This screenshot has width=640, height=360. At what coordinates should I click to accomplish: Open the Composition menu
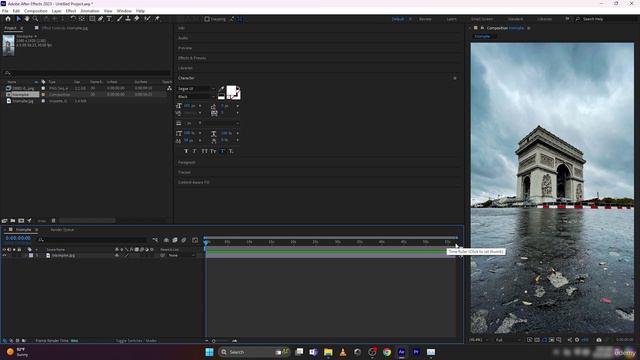[36, 11]
